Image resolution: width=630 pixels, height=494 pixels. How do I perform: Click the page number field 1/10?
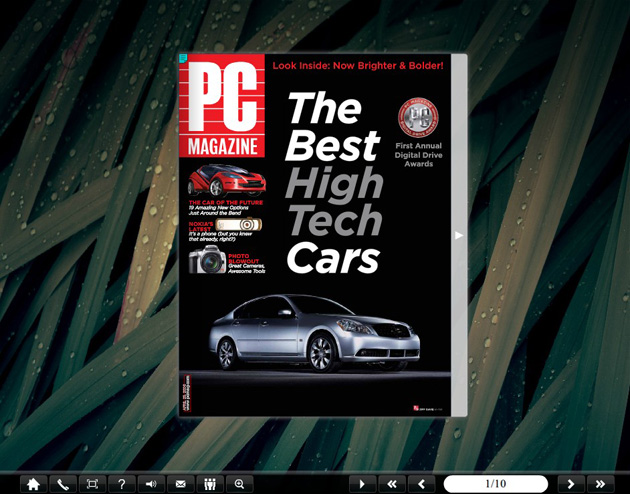point(496,483)
